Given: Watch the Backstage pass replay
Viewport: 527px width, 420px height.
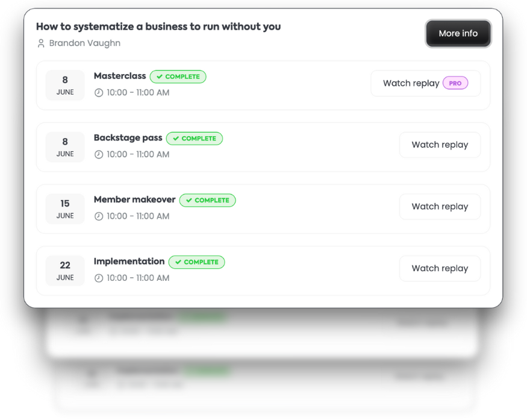Looking at the screenshot, I should (x=440, y=145).
